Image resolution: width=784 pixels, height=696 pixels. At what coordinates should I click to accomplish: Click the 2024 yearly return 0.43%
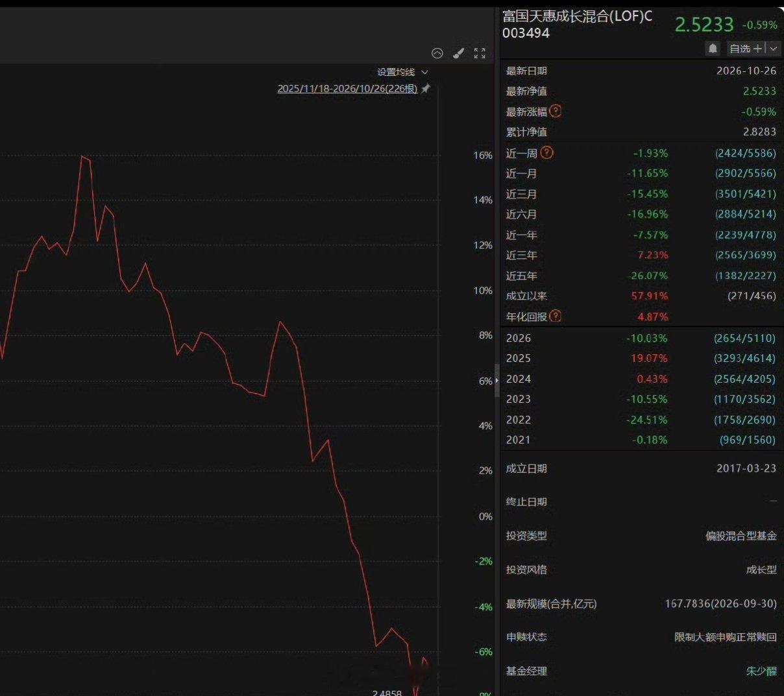[x=652, y=379]
